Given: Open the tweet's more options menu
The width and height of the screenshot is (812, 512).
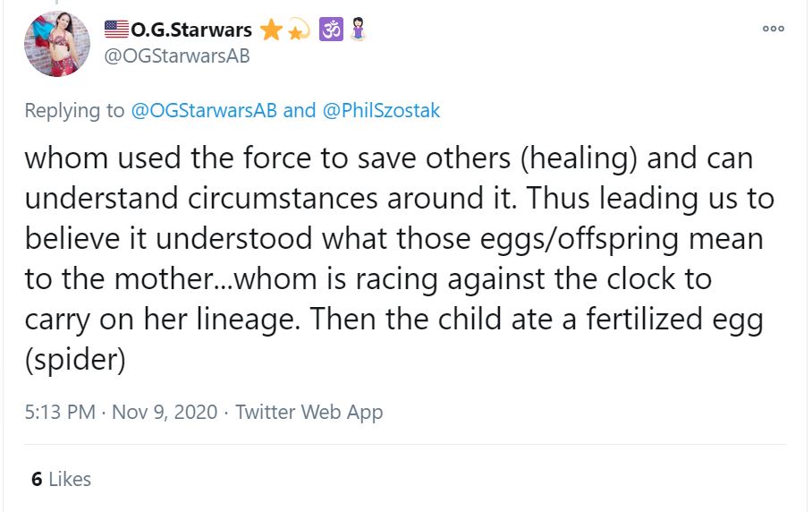Looking at the screenshot, I should coord(773,29).
